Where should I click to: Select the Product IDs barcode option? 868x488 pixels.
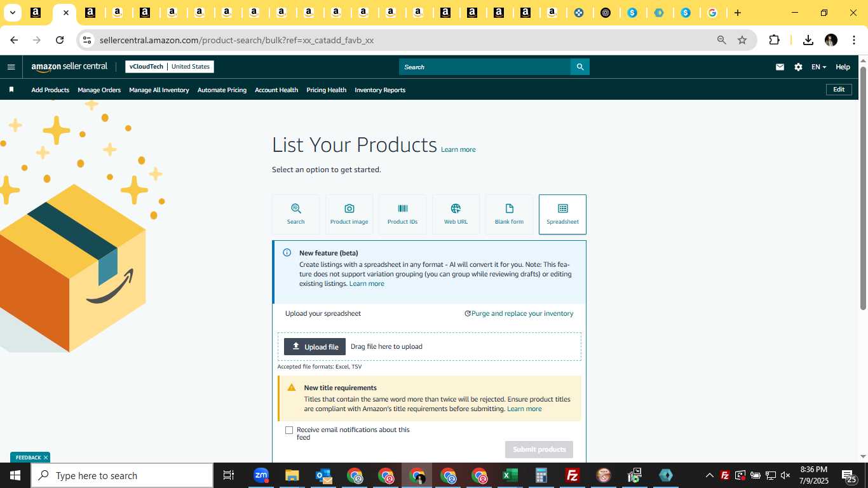(x=402, y=214)
